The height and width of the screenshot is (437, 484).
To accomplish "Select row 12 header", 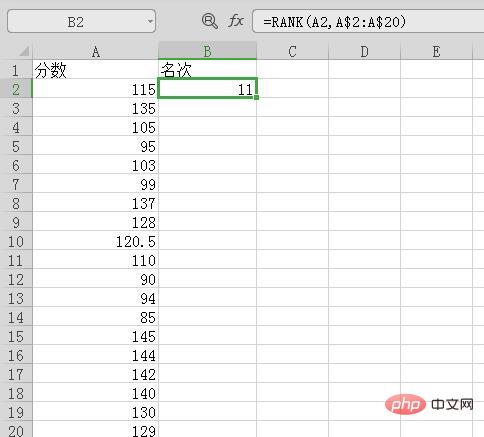I will click(16, 279).
